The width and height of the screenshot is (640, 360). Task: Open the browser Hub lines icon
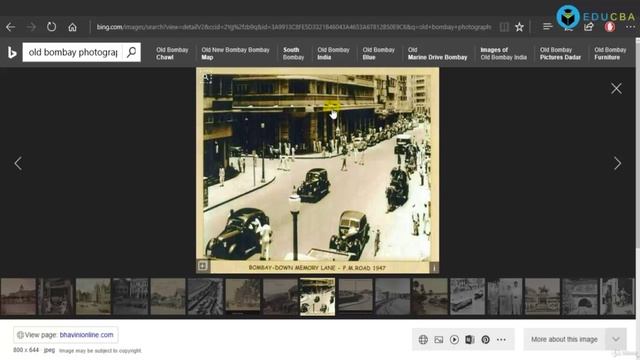click(x=548, y=27)
